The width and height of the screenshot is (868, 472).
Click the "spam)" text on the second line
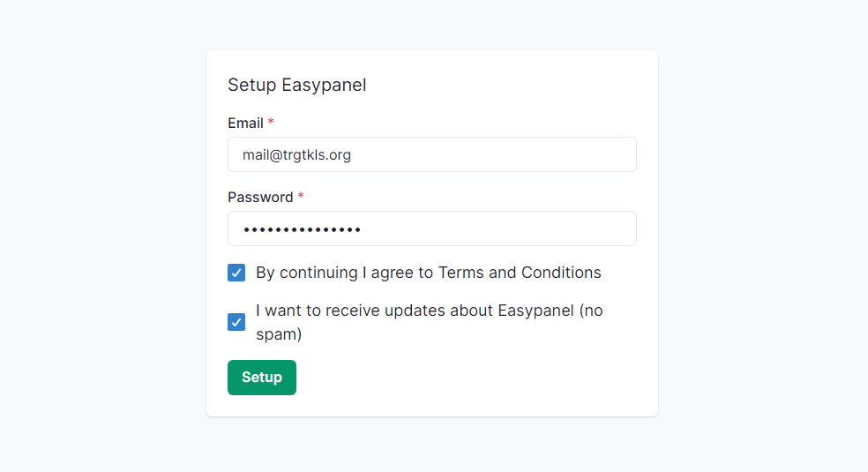(279, 334)
